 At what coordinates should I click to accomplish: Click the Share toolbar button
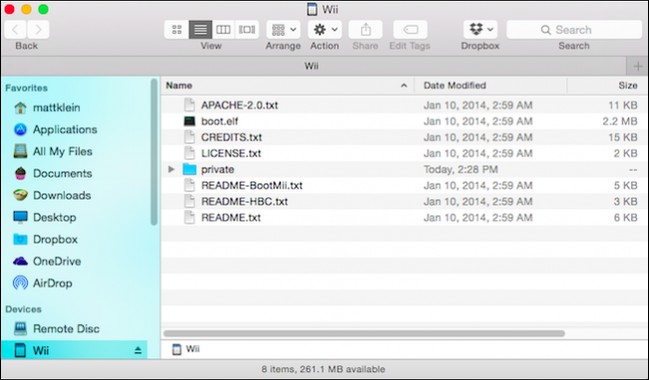pyautogui.click(x=365, y=30)
